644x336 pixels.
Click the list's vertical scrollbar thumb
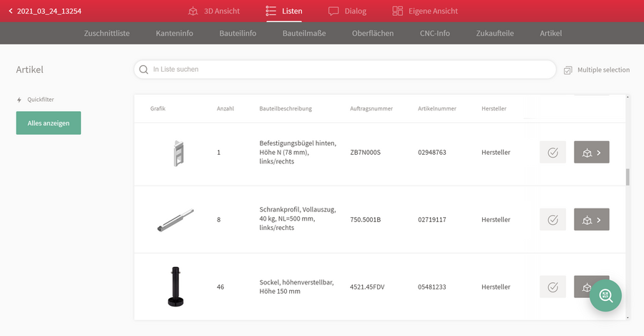tap(628, 177)
